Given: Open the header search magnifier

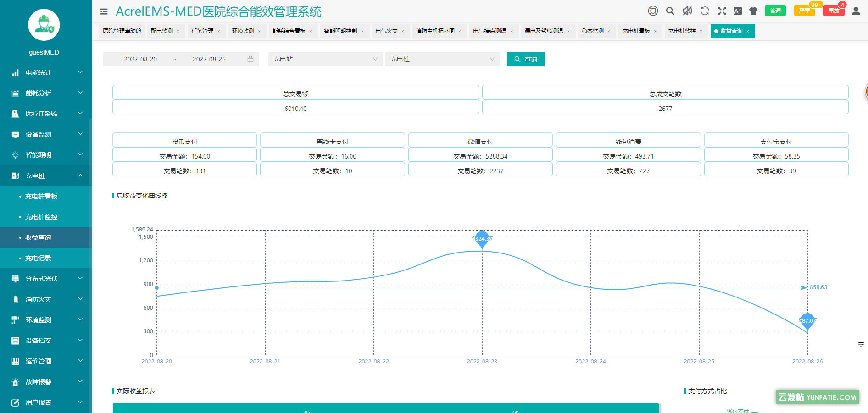Looking at the screenshot, I should click(x=670, y=11).
